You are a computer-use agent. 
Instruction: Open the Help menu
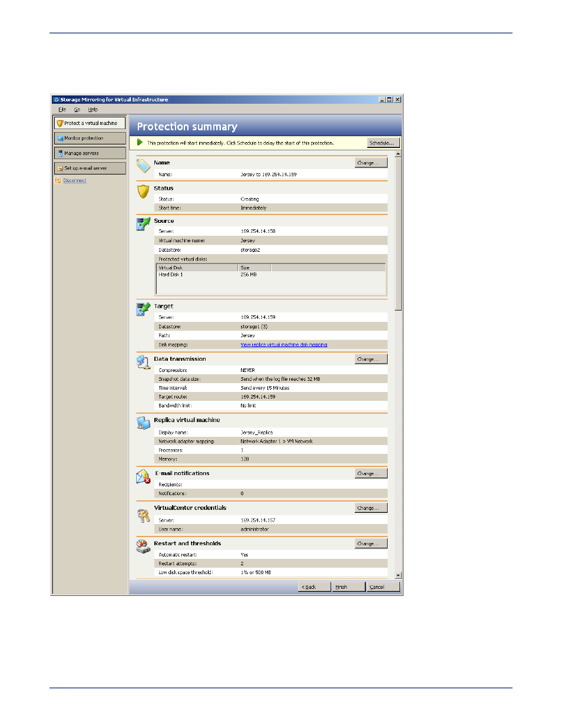[93, 110]
